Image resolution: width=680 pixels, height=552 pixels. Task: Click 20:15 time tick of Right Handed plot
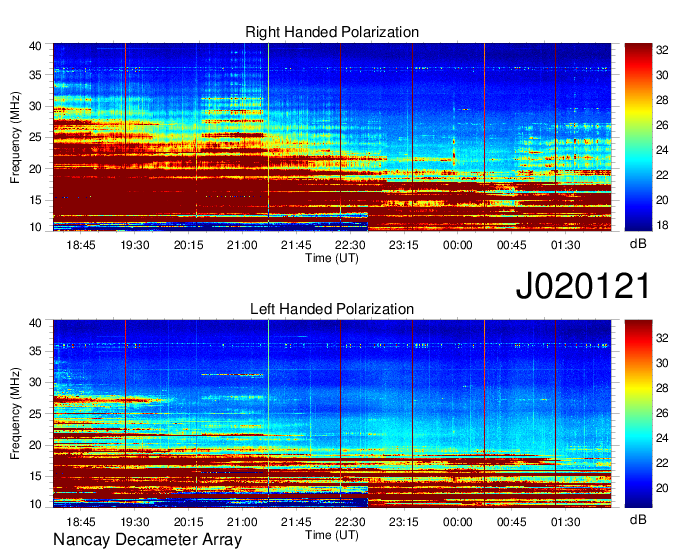pos(189,245)
